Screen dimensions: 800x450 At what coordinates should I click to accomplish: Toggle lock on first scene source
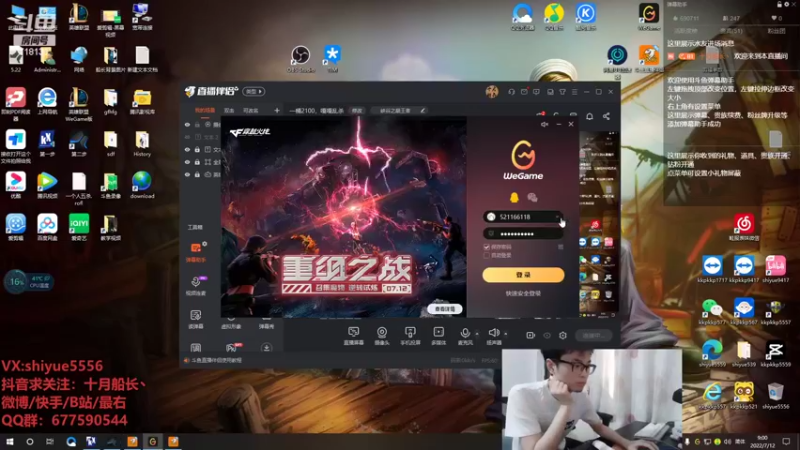pyautogui.click(x=197, y=124)
